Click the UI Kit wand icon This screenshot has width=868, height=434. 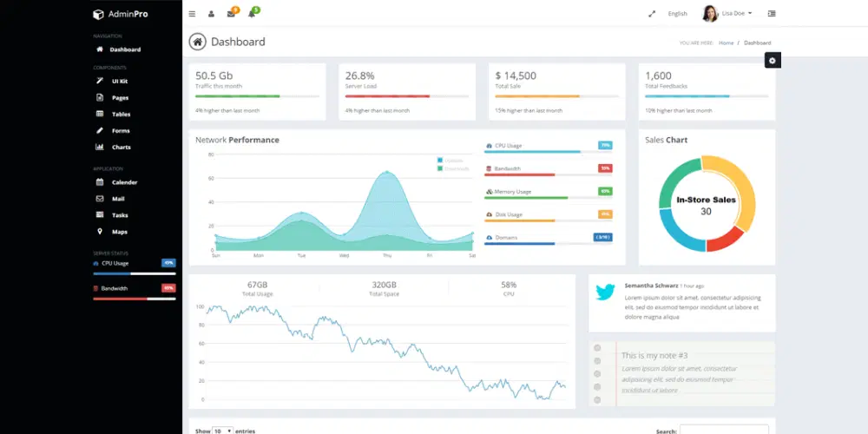100,81
